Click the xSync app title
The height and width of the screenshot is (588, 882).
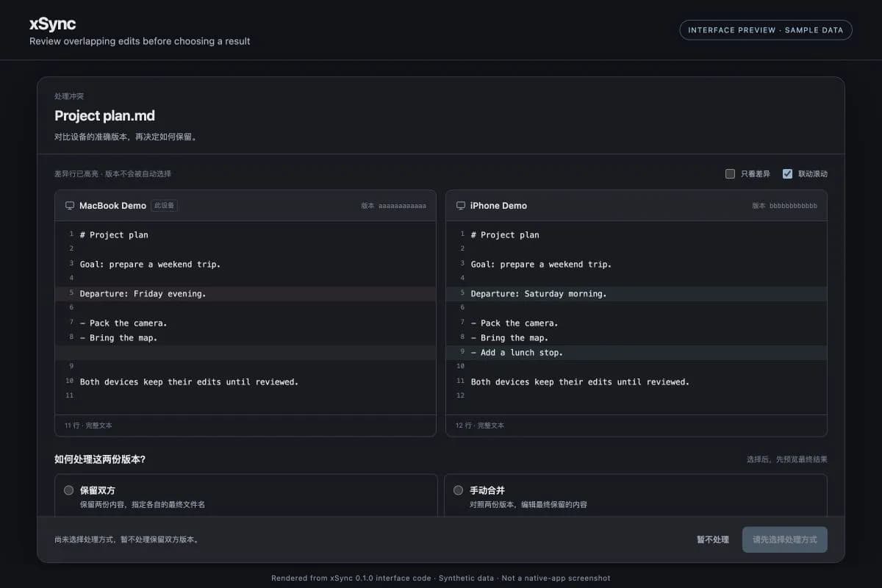click(x=52, y=24)
